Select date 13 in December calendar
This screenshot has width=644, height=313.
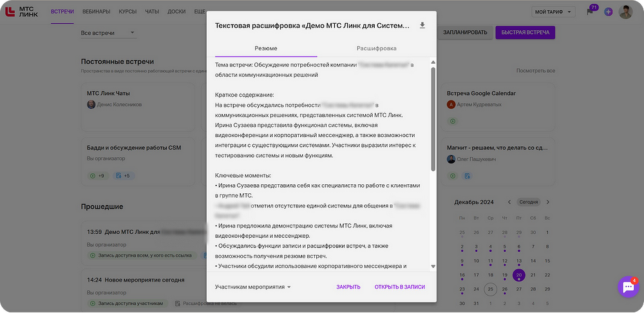click(519, 261)
